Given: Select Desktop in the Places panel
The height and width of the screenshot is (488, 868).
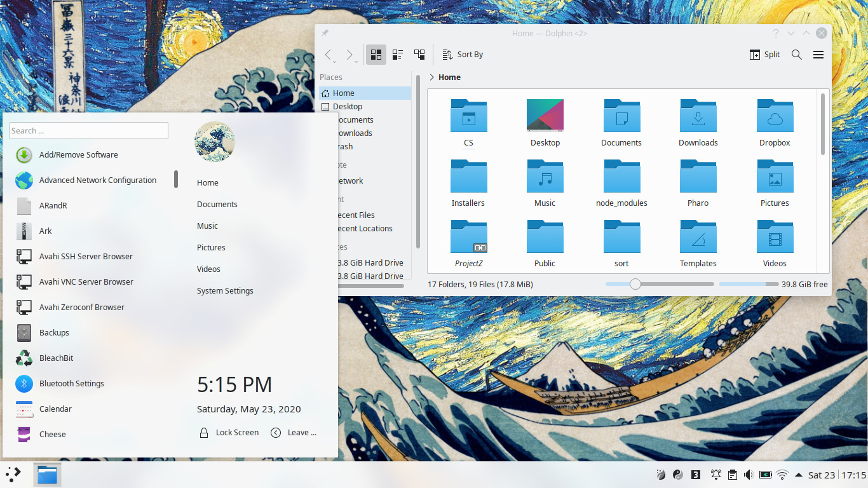Looking at the screenshot, I should click(365, 106).
